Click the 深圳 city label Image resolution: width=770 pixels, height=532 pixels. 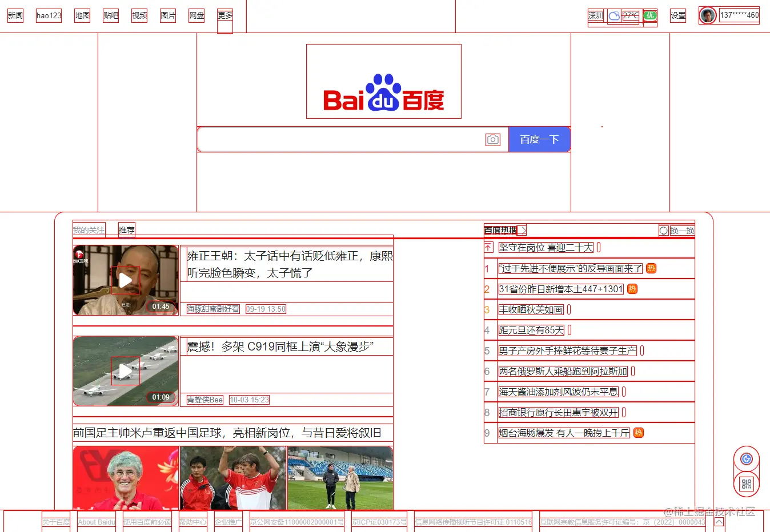(x=596, y=15)
